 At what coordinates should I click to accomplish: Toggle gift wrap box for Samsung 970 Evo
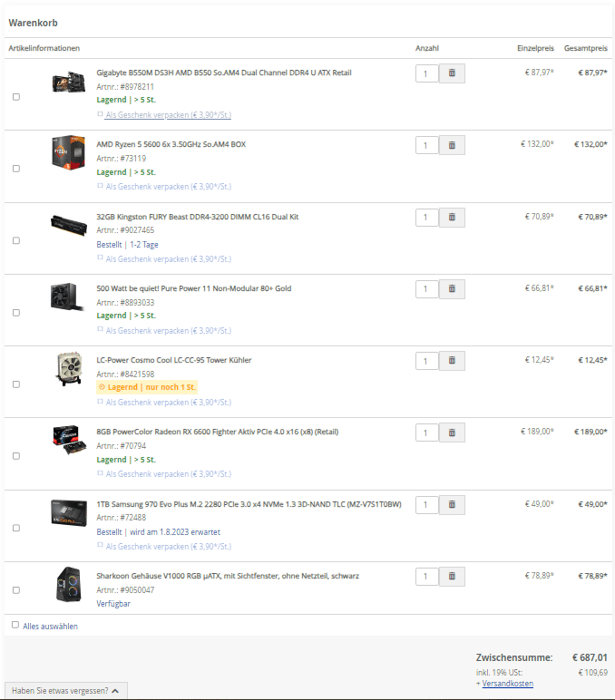100,545
